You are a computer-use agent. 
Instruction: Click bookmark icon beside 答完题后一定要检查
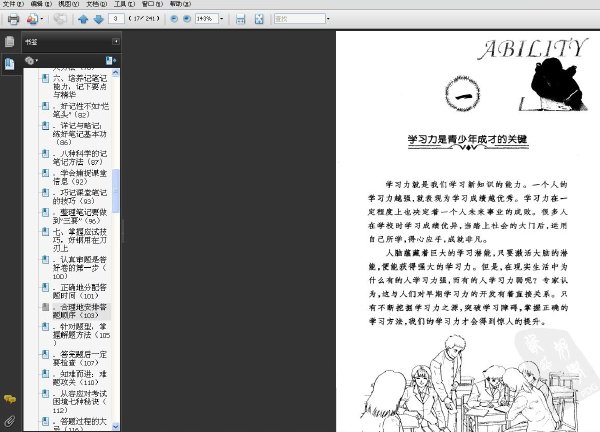pos(45,354)
